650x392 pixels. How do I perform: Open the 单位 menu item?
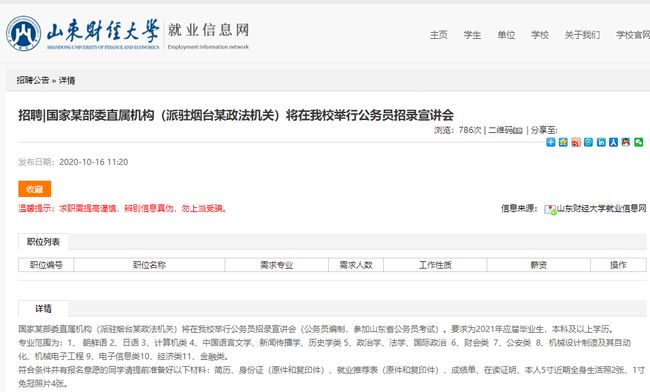pyautogui.click(x=506, y=35)
